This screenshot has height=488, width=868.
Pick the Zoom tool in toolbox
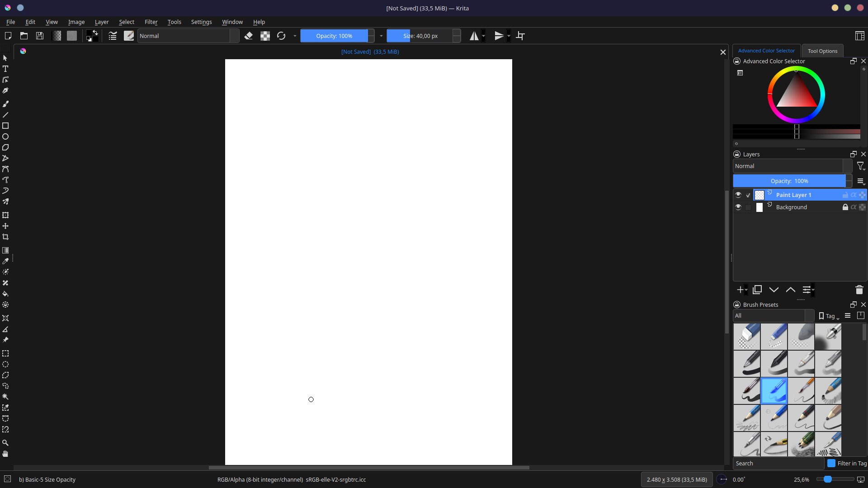[x=5, y=443]
